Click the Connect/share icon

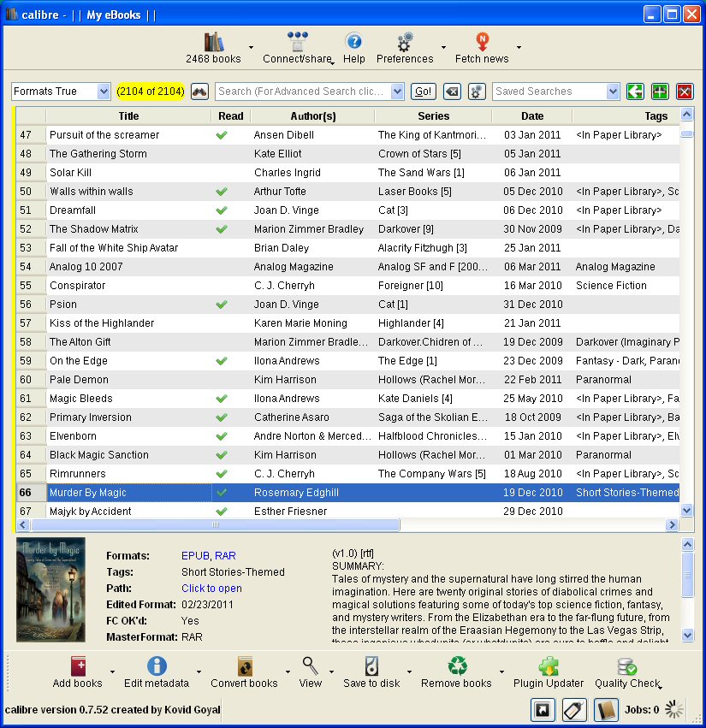297,42
